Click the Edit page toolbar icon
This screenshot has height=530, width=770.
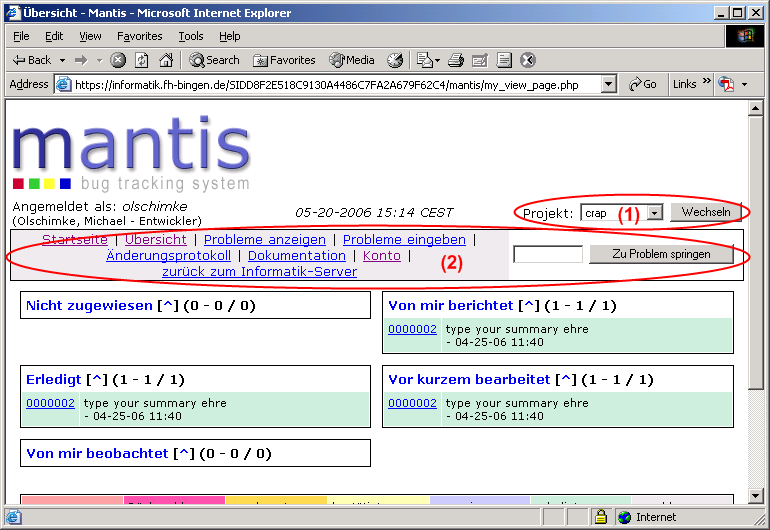pyautogui.click(x=479, y=60)
